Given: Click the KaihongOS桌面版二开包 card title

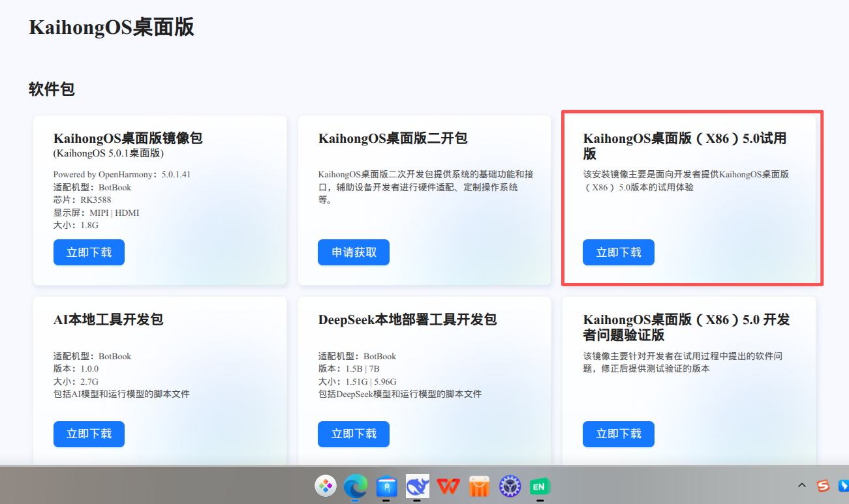Looking at the screenshot, I should click(x=393, y=138).
